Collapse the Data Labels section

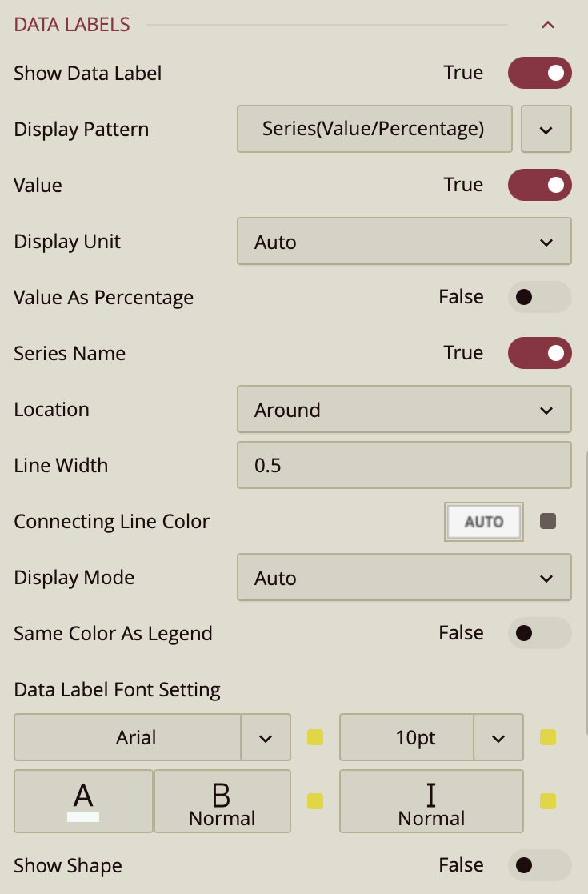tap(548, 25)
